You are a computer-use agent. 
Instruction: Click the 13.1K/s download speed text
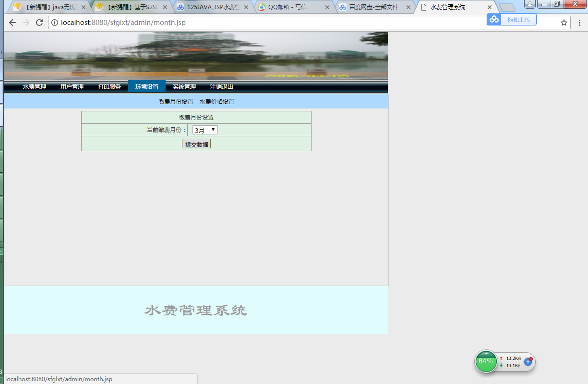tap(514, 365)
